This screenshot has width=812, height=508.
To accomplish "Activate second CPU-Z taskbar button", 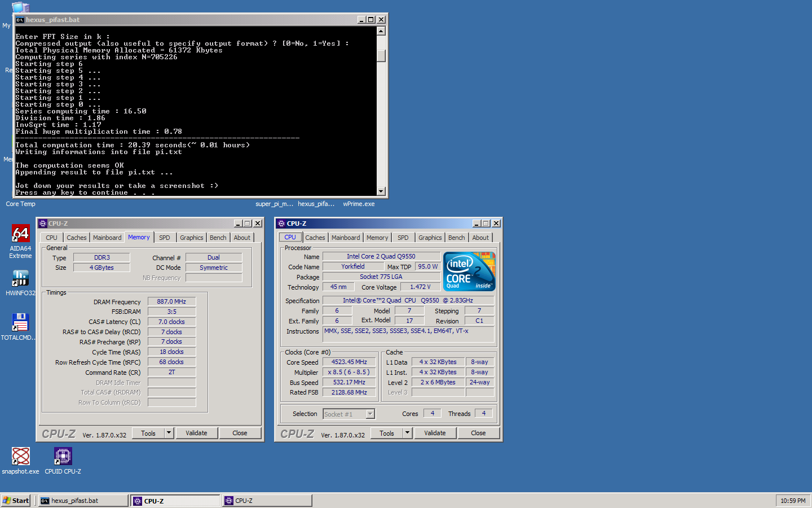I will coord(267,501).
